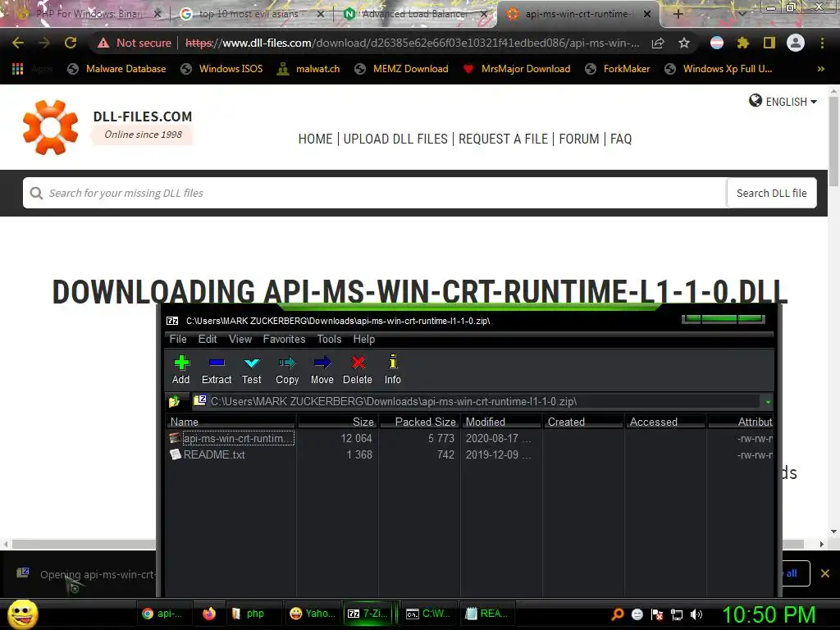Click the Add button in 7-Zip toolbar
This screenshot has width=840, height=630.
point(181,370)
